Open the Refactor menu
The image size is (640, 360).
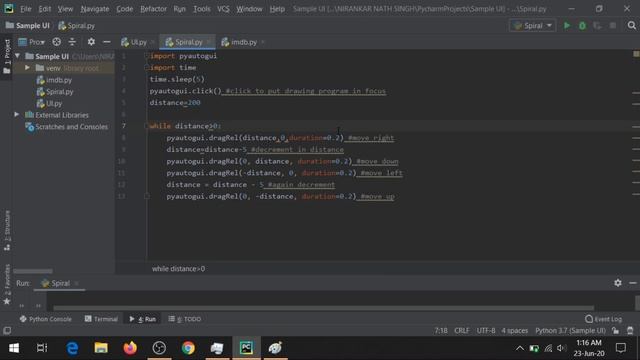[153, 9]
